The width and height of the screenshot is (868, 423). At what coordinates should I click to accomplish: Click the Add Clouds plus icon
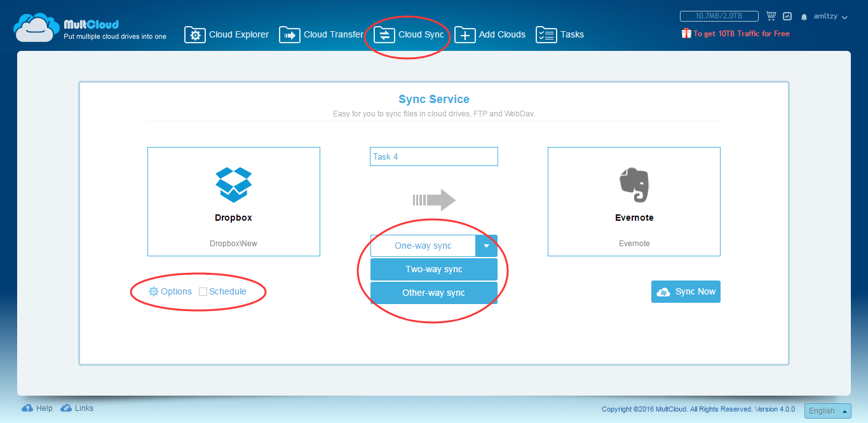point(465,34)
